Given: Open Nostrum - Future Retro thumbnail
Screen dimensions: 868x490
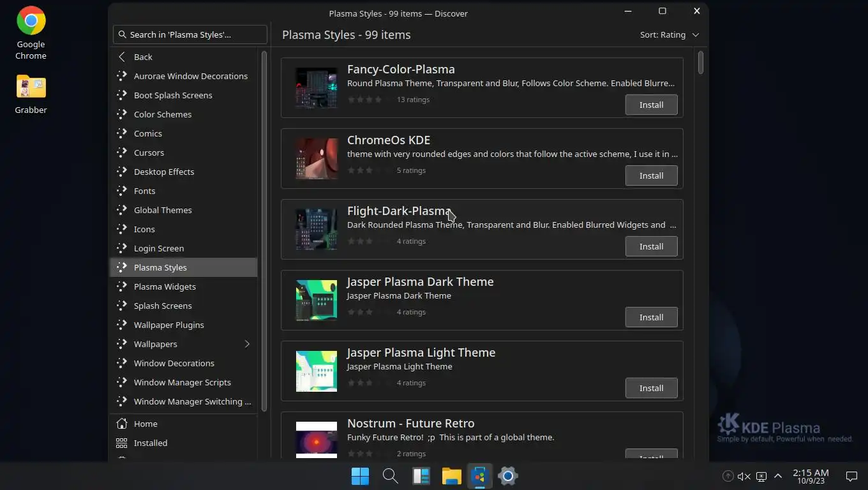Looking at the screenshot, I should (x=317, y=439).
